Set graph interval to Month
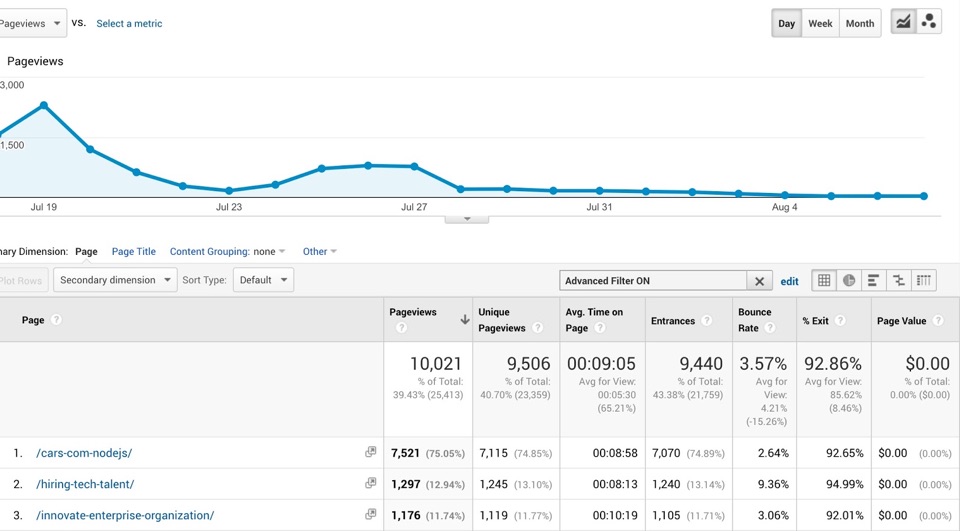The height and width of the screenshot is (531, 960). 860,23
